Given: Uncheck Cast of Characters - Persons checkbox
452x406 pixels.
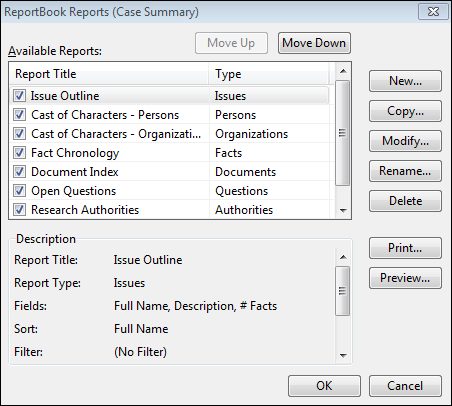Looking at the screenshot, I should [19, 115].
